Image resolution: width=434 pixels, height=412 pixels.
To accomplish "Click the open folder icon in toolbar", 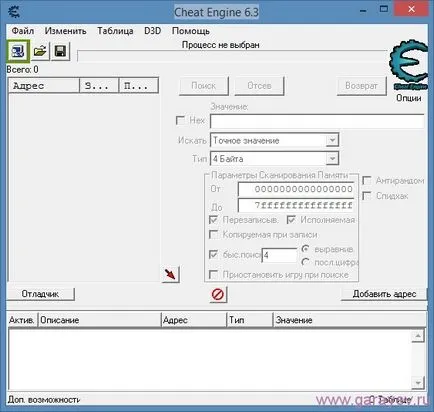I will click(x=40, y=51).
